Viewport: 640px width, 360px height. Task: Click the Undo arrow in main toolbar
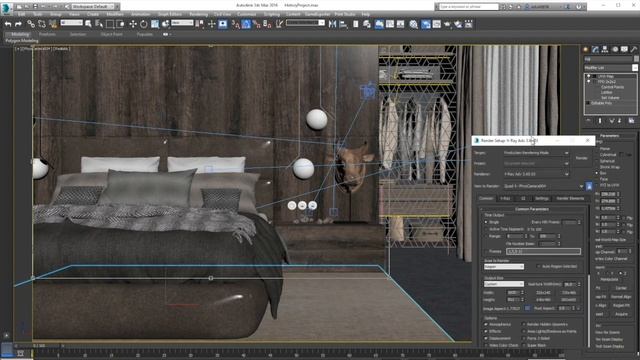8,24
